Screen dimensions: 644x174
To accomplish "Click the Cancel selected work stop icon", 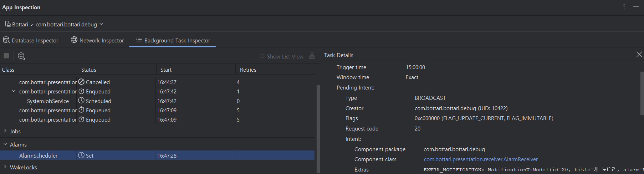I will coord(6,56).
